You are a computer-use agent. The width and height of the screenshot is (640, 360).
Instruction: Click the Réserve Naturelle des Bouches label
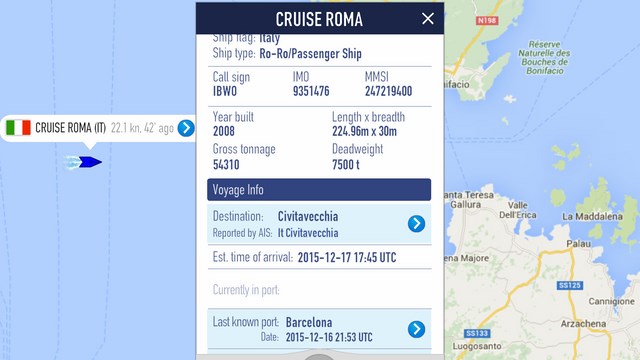544,57
